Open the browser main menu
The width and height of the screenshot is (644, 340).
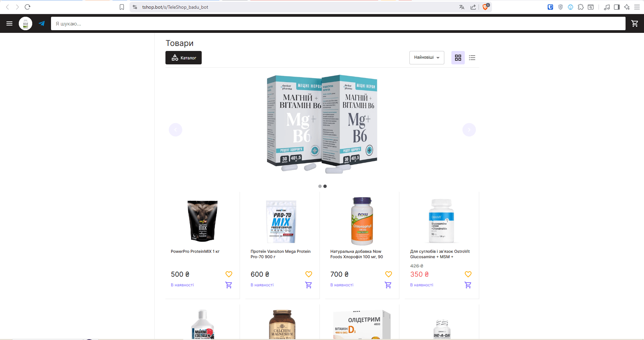pos(637,7)
